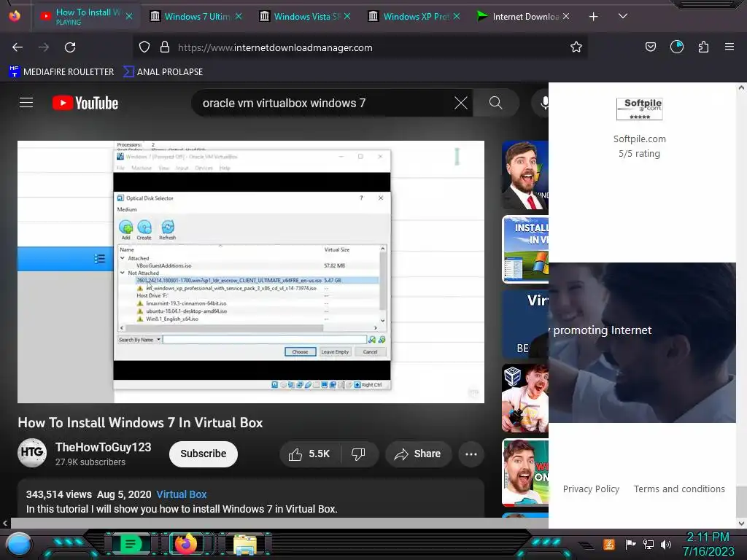Open the YouTube guide hamburger menu
The height and width of the screenshot is (560, 747).
pos(26,102)
